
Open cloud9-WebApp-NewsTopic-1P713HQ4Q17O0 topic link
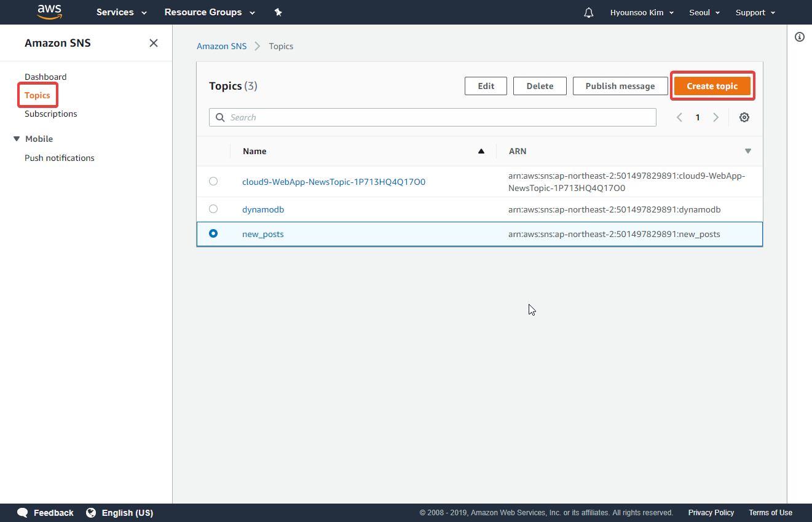click(334, 182)
